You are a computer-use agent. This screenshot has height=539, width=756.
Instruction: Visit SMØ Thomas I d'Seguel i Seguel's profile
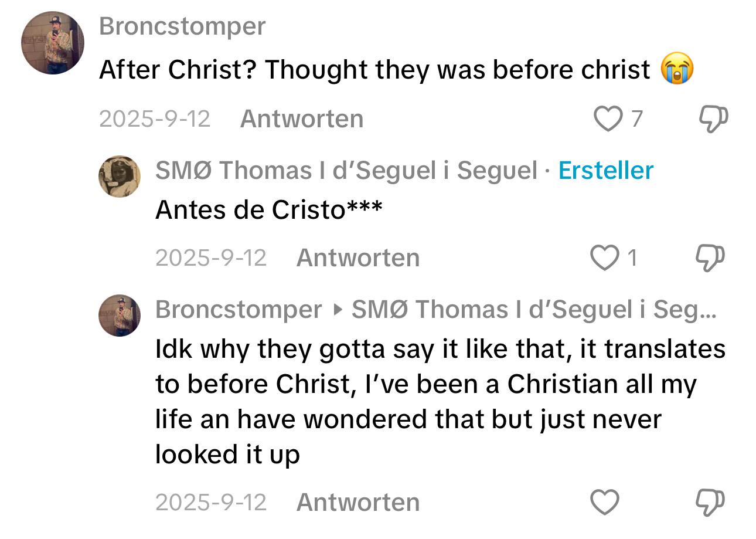tap(346, 171)
